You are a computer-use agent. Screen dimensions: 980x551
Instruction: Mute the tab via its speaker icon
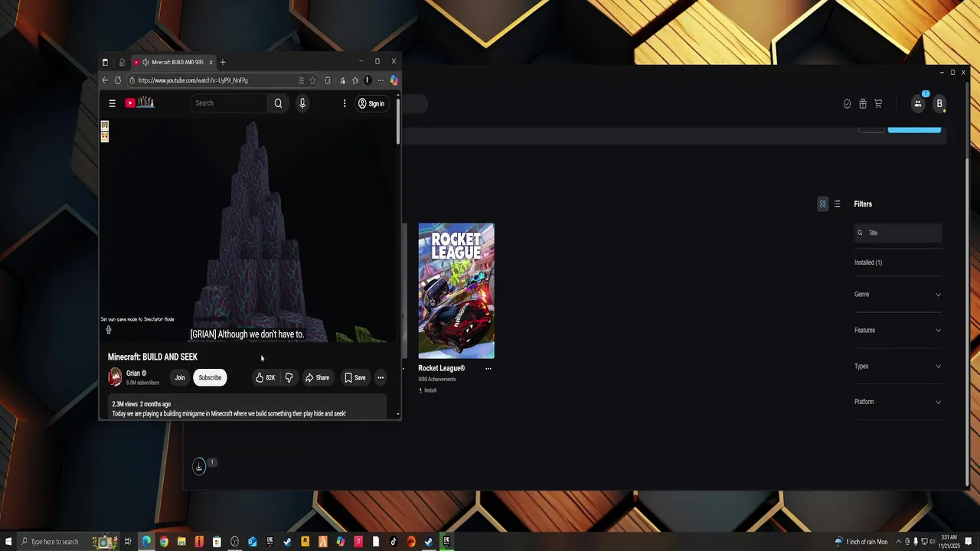pyautogui.click(x=145, y=62)
